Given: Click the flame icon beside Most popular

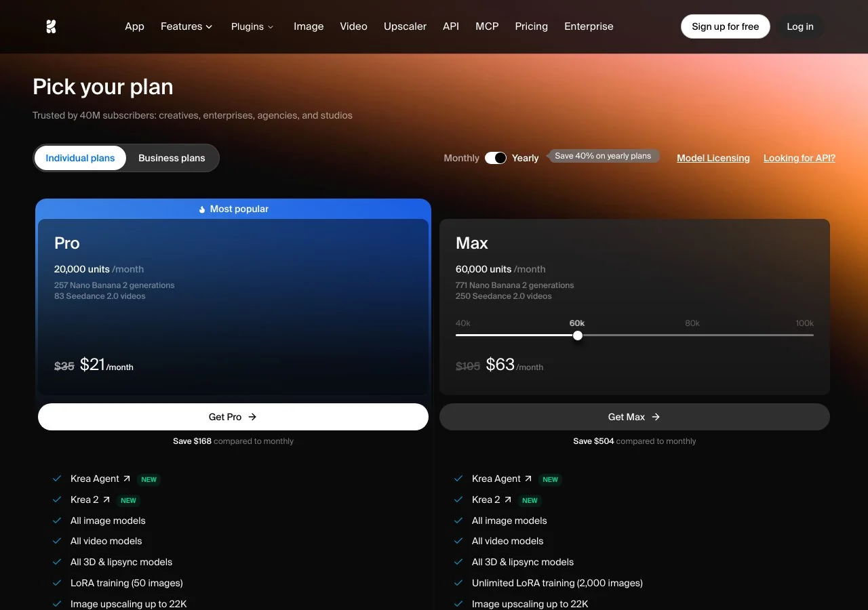Looking at the screenshot, I should [202, 209].
